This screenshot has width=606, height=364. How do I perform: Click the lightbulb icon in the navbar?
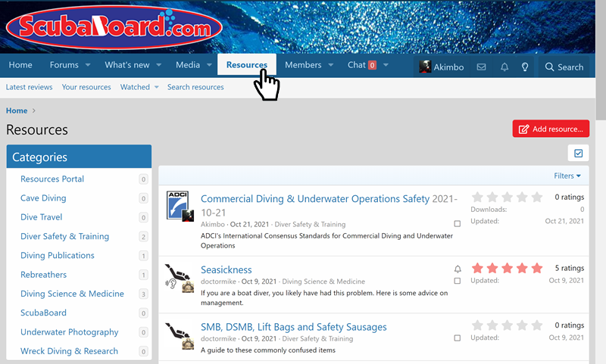click(525, 67)
